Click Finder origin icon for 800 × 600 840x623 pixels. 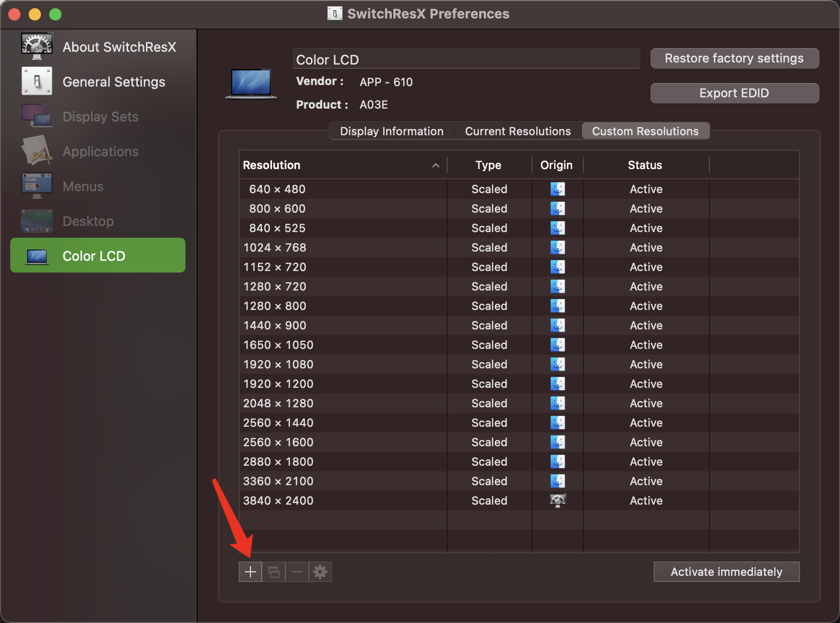(x=558, y=209)
